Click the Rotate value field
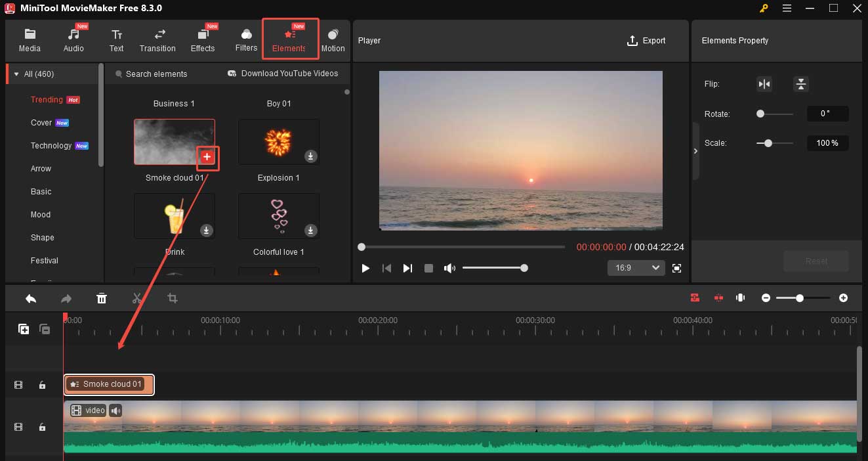This screenshot has width=868, height=461. 827,114
